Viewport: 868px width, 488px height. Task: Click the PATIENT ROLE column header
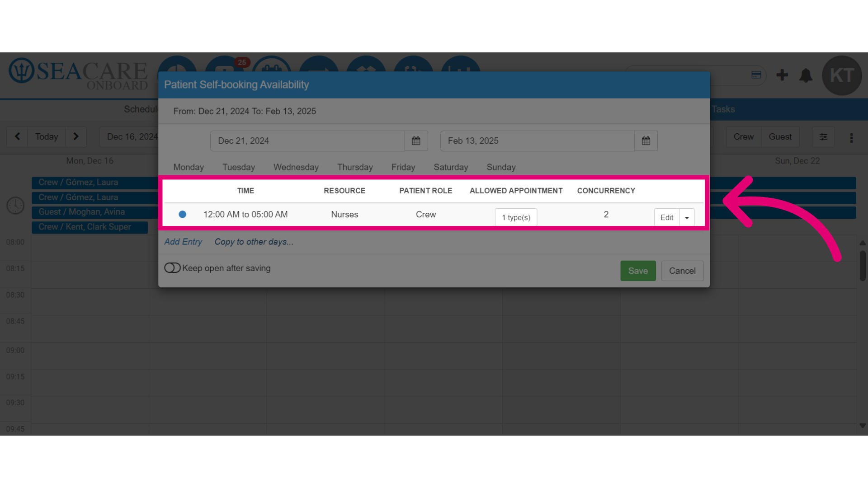coord(425,191)
